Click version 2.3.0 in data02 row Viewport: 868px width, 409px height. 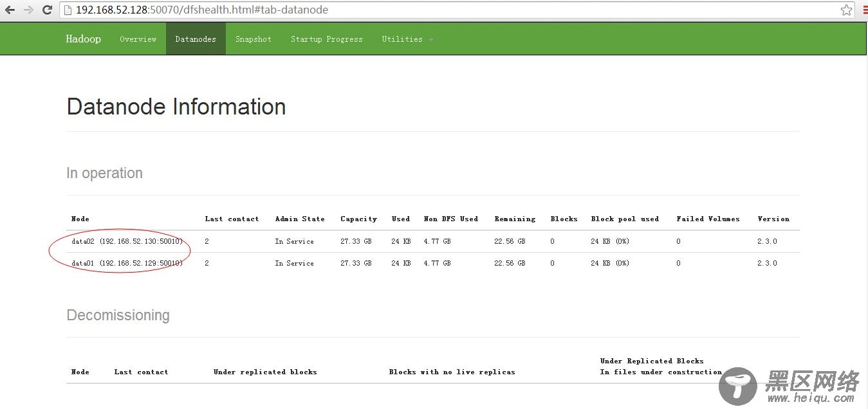(767, 241)
